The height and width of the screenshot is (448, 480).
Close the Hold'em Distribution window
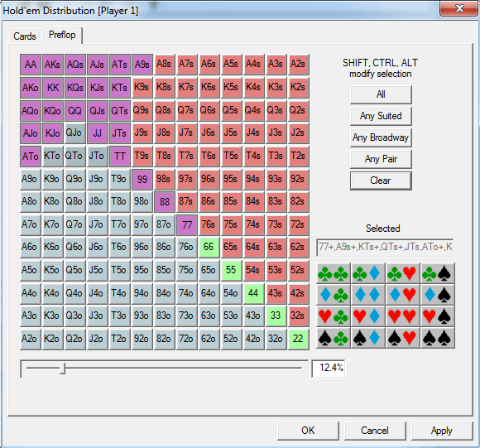458,8
